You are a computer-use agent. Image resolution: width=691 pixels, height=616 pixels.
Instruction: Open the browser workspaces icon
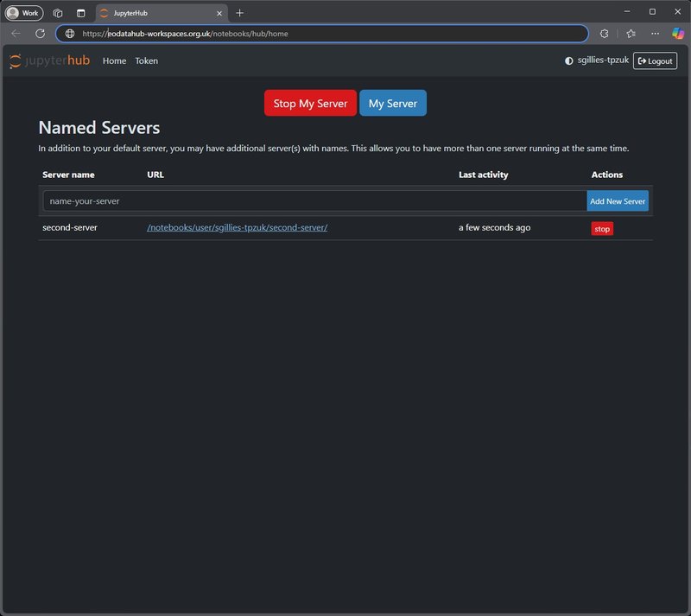58,13
